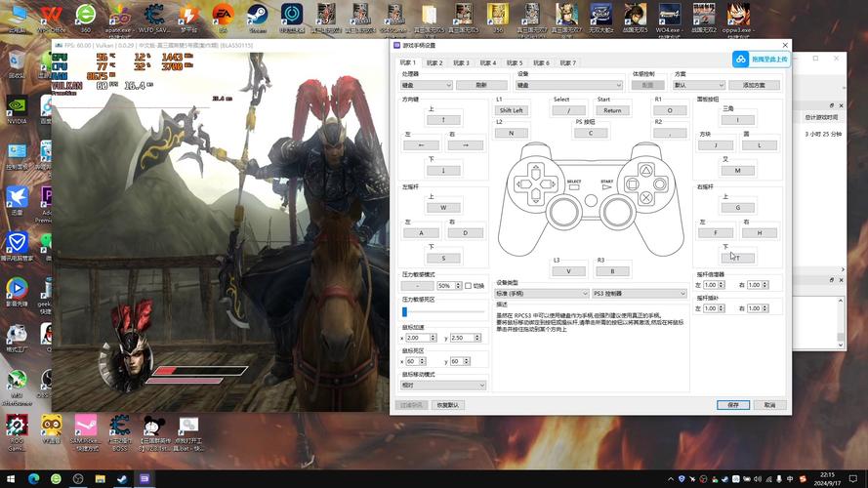The height and width of the screenshot is (488, 868).
Task: Open the pink SAM shortcut on desktop
Action: (x=86, y=432)
